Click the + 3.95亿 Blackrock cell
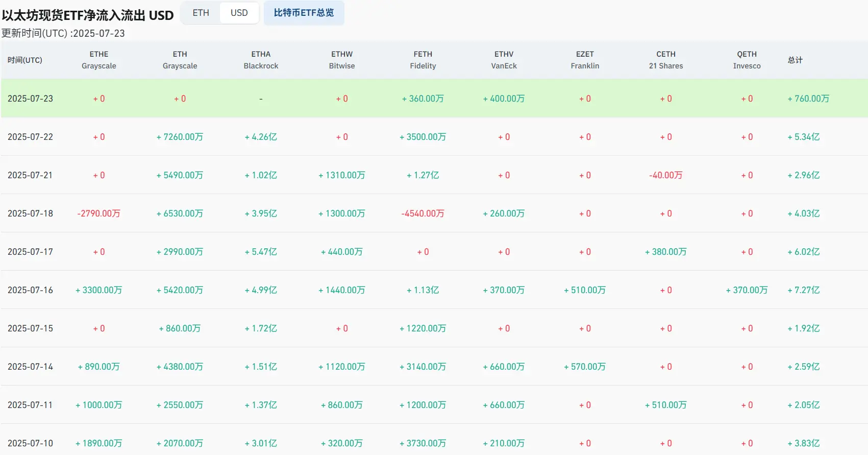This screenshot has height=455, width=868. click(x=261, y=213)
